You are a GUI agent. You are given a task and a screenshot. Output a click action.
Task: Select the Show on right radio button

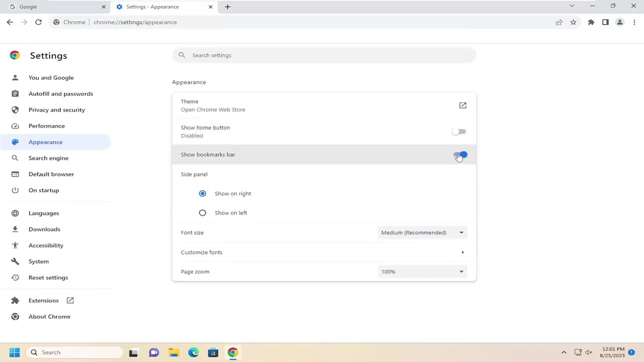tap(202, 194)
